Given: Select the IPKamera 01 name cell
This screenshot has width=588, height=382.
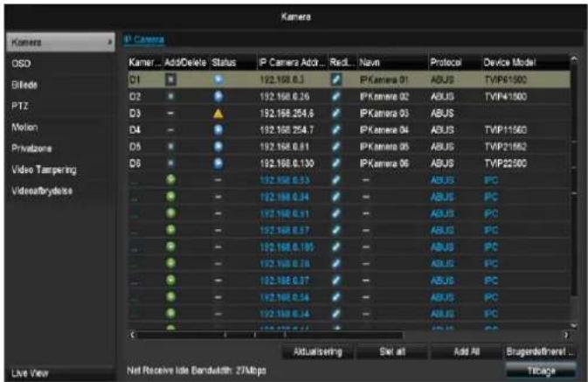Looking at the screenshot, I should tap(384, 80).
